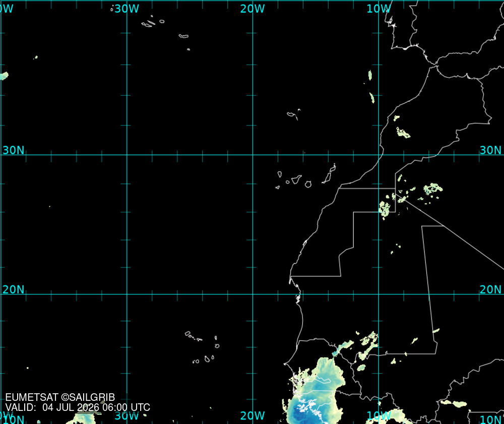Click the 30N latitude label on the left edge

[x=13, y=150]
